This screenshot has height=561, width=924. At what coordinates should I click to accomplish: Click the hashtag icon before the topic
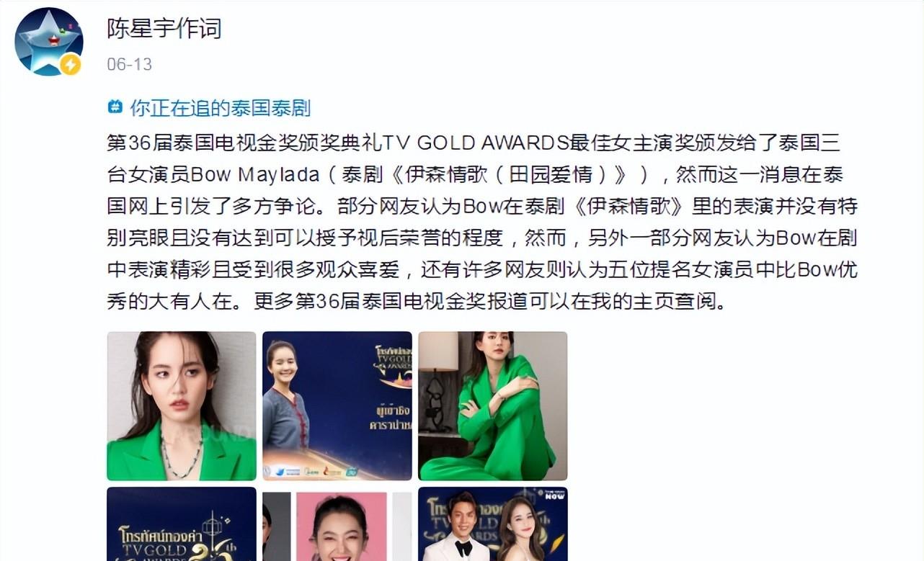115,107
